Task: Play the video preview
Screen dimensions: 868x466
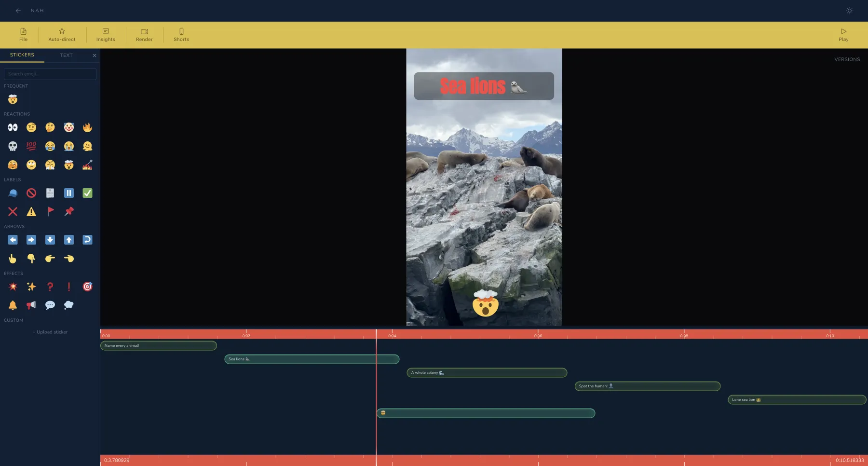Action: tap(843, 35)
